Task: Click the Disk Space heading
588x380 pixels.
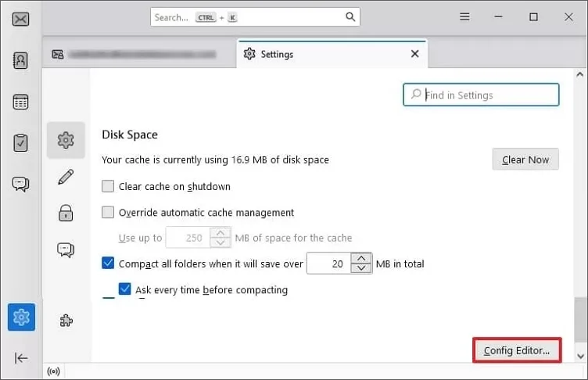Action: point(130,134)
